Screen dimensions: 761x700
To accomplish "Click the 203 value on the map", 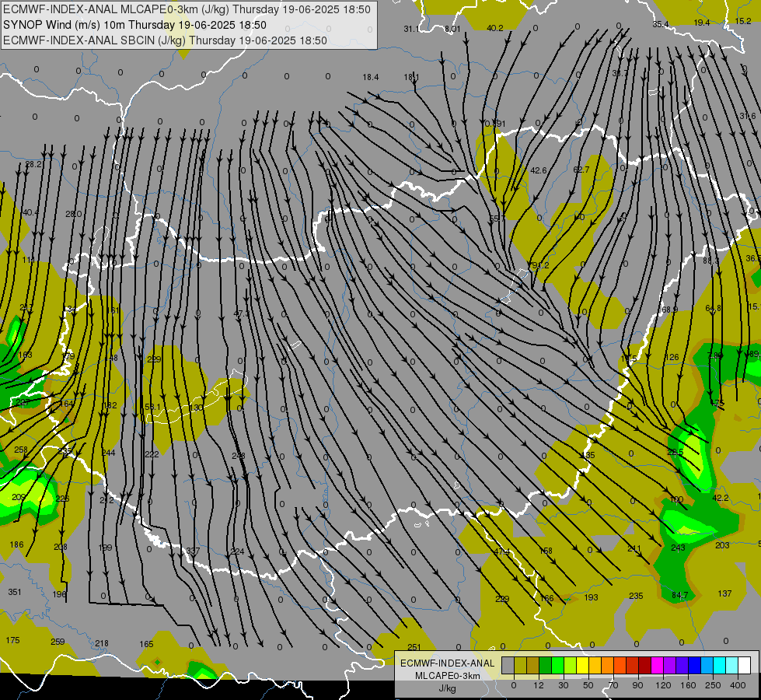I will coord(722,545).
